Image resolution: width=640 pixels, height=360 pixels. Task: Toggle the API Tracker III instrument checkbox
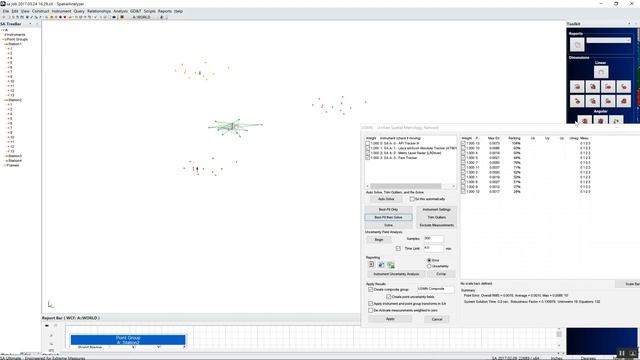(x=367, y=143)
